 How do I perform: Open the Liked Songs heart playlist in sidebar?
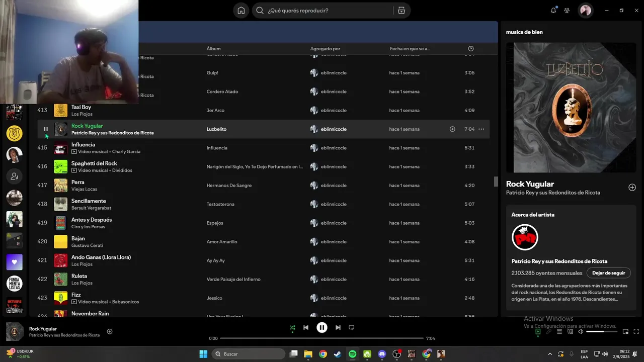coord(14,262)
